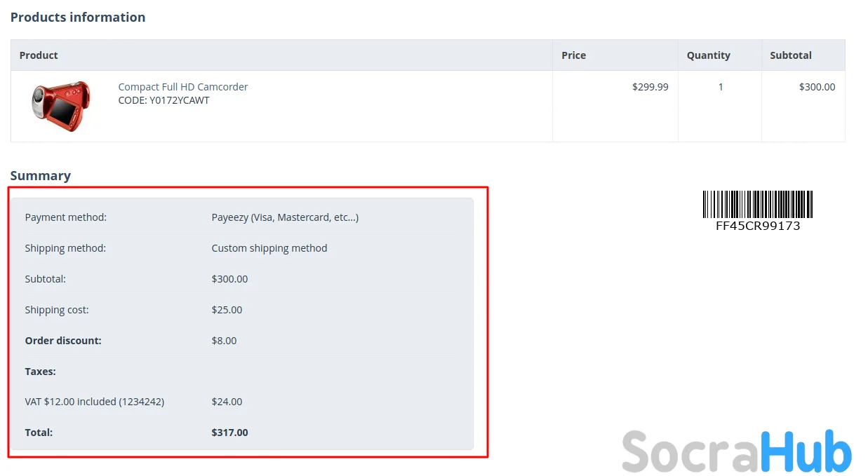
Task: Click the Order discount label
Action: pyautogui.click(x=63, y=341)
